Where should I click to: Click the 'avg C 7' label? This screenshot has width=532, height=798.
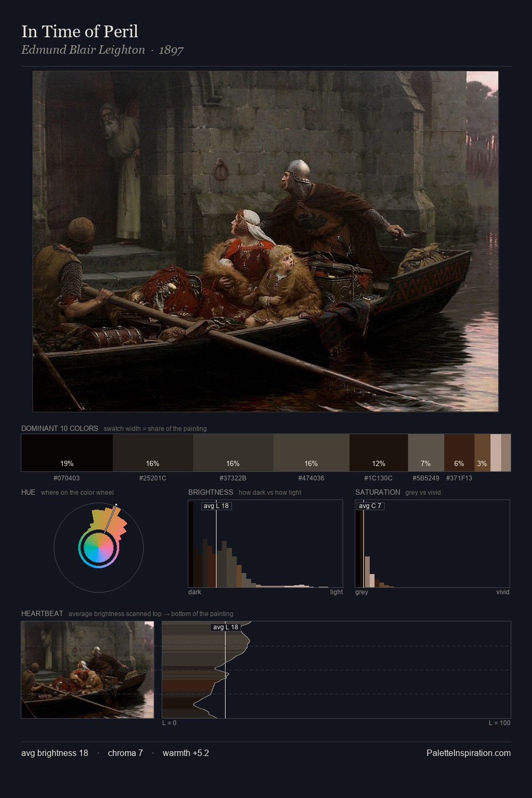click(x=370, y=506)
